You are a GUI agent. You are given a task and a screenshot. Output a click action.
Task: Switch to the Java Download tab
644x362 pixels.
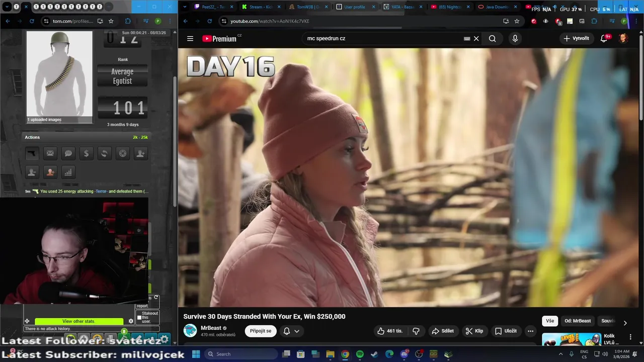[497, 7]
